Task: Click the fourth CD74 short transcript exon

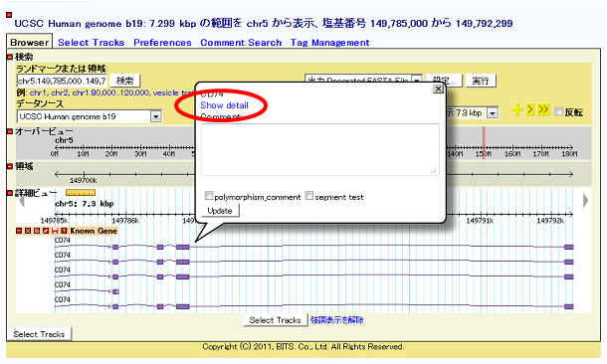Action: (115, 291)
